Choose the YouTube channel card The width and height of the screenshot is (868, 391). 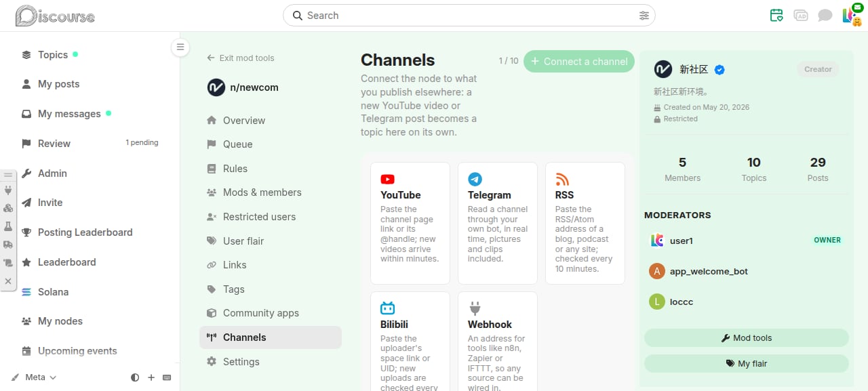[410, 223]
